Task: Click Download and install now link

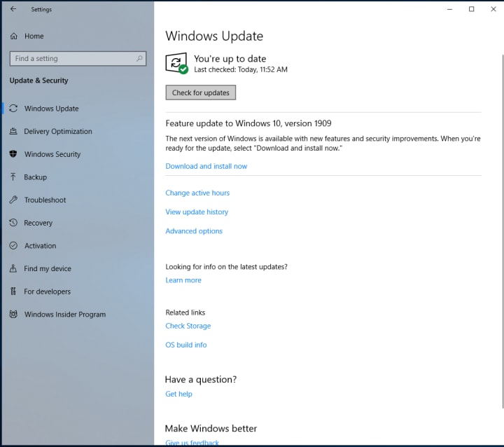Action: (206, 166)
